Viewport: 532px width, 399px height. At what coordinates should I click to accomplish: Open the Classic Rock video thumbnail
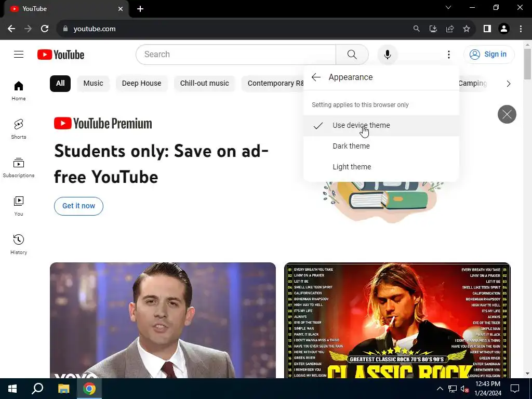[x=397, y=320]
